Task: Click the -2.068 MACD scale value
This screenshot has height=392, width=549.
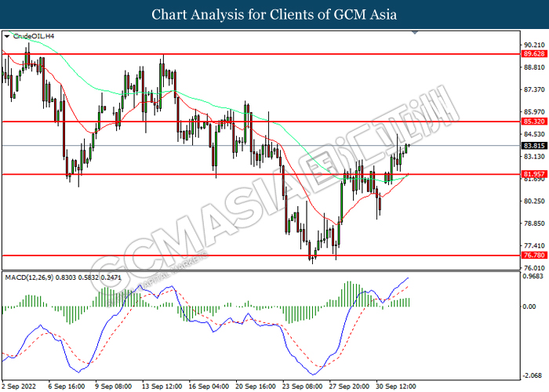Action: pos(533,376)
